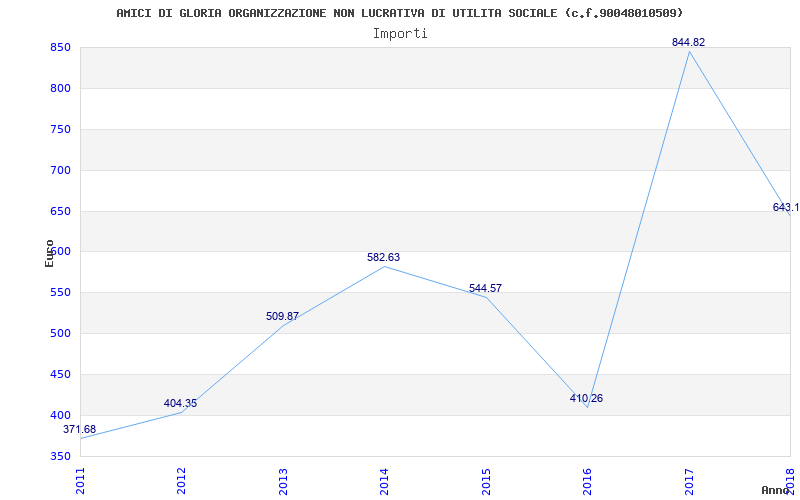The width and height of the screenshot is (800, 500).
Task: Select the 2012 x-axis year label
Action: pyautogui.click(x=181, y=482)
